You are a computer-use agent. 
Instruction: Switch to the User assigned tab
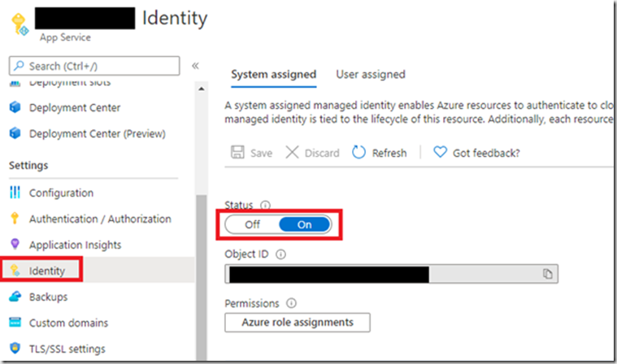(371, 74)
